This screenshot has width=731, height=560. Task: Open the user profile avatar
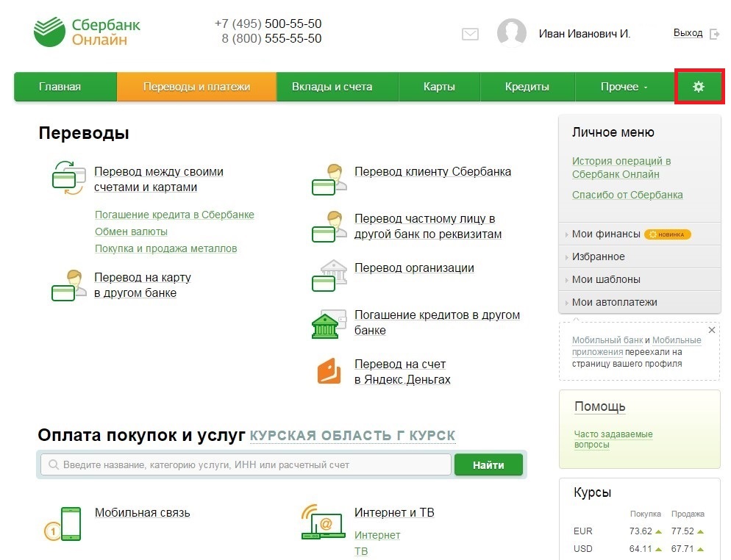pyautogui.click(x=511, y=32)
